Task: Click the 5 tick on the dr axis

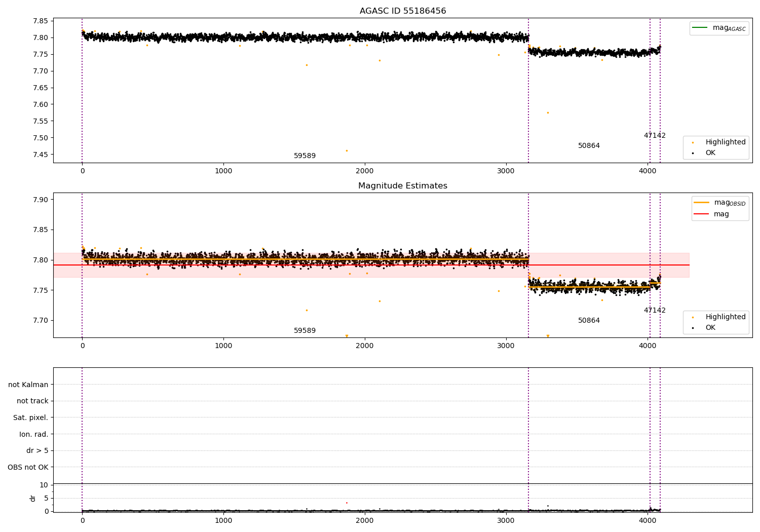Action: tap(46, 498)
